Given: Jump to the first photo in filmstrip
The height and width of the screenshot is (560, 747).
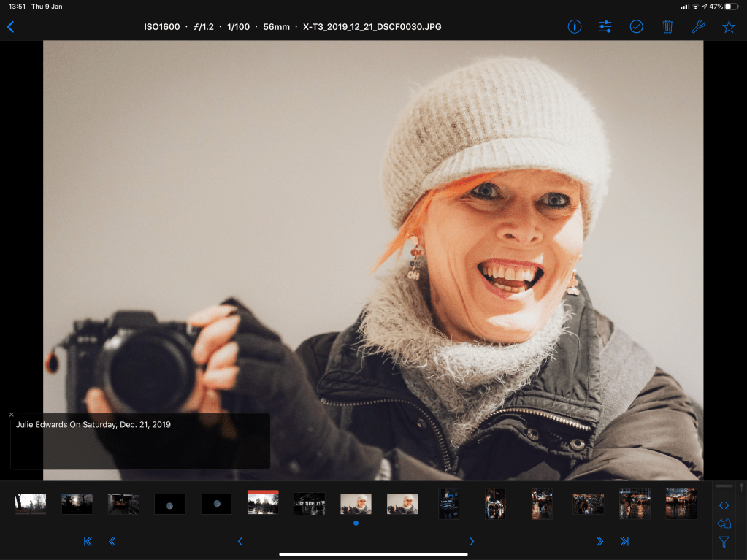Looking at the screenshot, I should pos(88,542).
